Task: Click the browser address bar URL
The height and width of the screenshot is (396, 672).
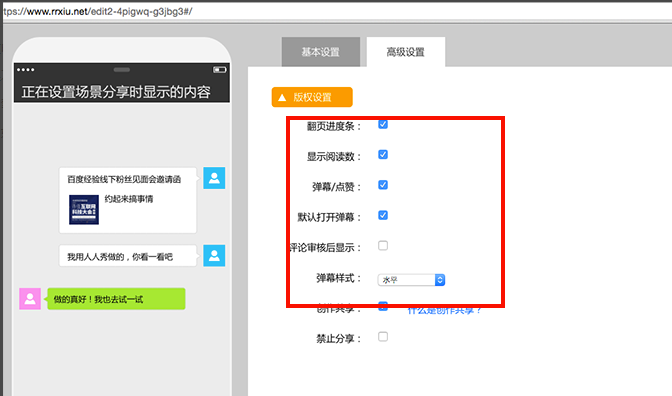Action: (98, 12)
